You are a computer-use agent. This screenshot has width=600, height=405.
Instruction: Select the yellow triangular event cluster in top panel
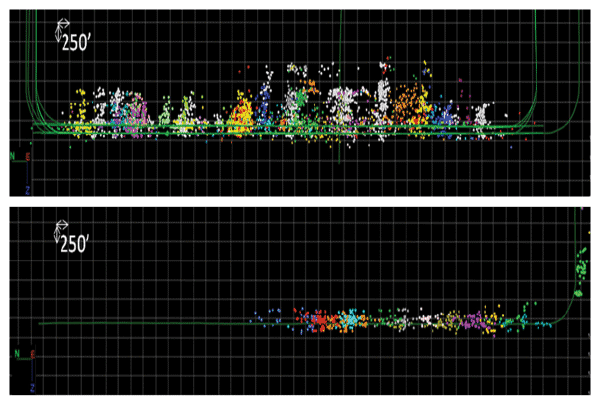coord(241,114)
